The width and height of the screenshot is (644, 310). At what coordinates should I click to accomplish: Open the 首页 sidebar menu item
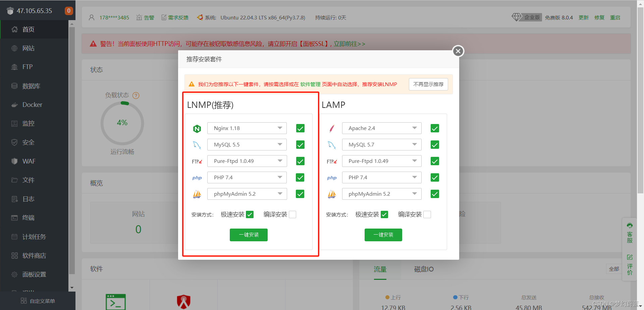tap(34, 29)
